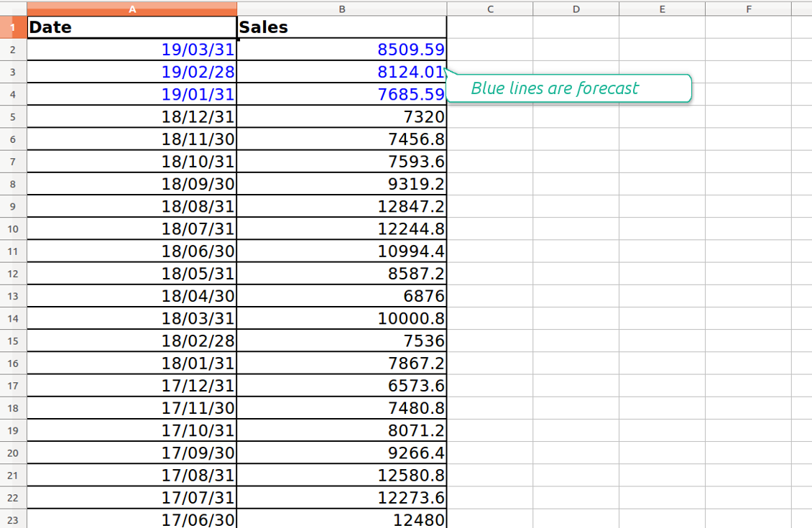Click the select-all corner box
Screen dimensions: 812x528
(x=13, y=8)
